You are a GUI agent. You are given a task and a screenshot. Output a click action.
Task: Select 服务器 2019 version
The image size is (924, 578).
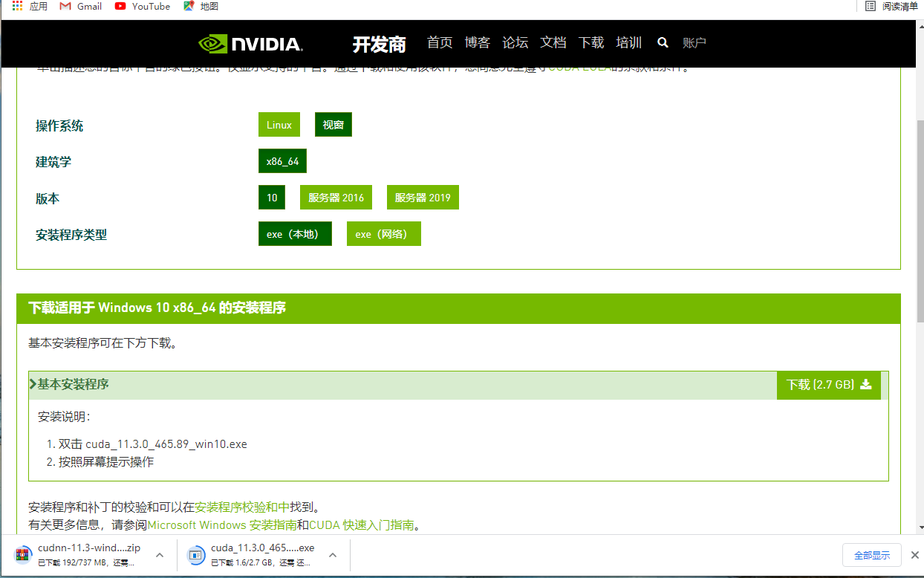[423, 198]
